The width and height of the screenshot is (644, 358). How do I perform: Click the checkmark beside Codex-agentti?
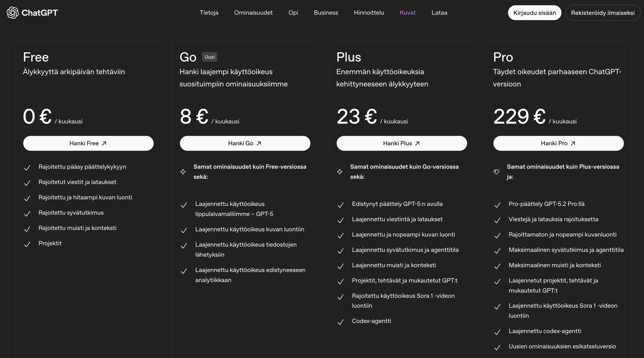click(x=341, y=322)
